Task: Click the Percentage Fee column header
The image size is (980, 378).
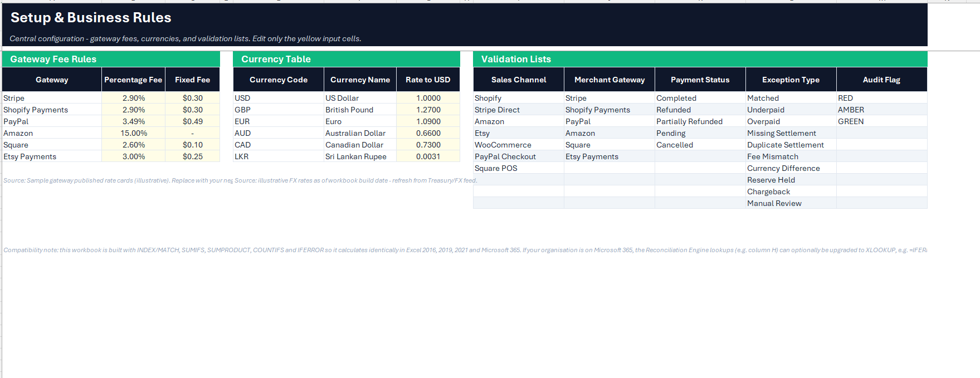Action: tap(133, 80)
